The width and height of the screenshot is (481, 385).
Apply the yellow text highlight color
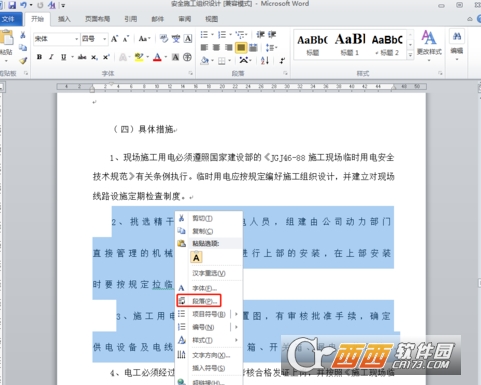[x=139, y=57]
